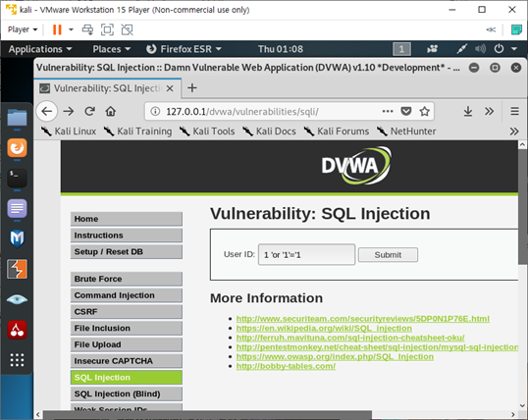Bookmark this page with star
Image resolution: width=528 pixels, height=420 pixels.
tap(424, 111)
